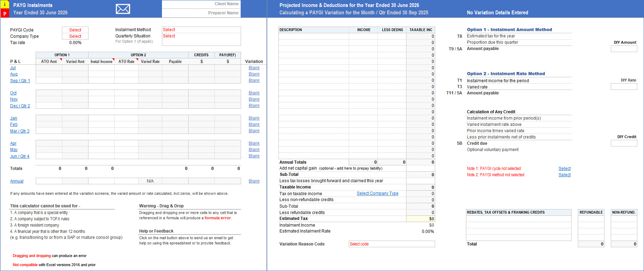Open the Dec / Qtr 2 link

(x=20, y=106)
